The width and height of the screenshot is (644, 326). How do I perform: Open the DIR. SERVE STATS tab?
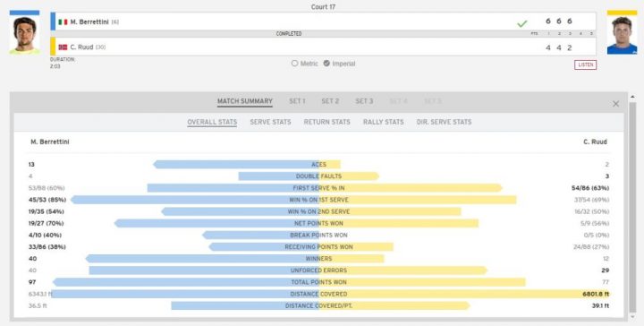coord(444,122)
